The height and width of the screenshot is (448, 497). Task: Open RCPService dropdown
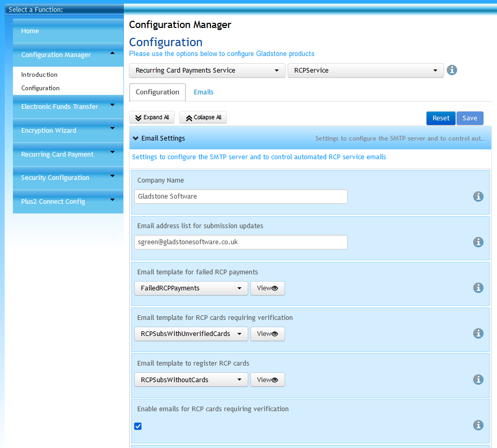tap(365, 71)
